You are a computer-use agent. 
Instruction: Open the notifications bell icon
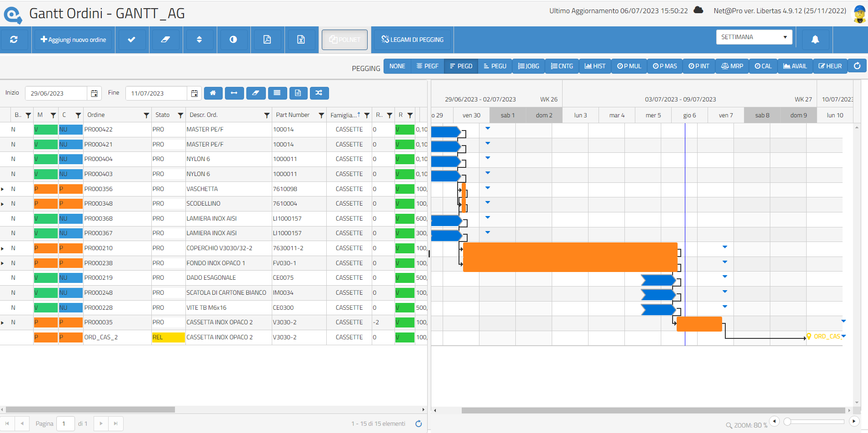[x=814, y=40]
